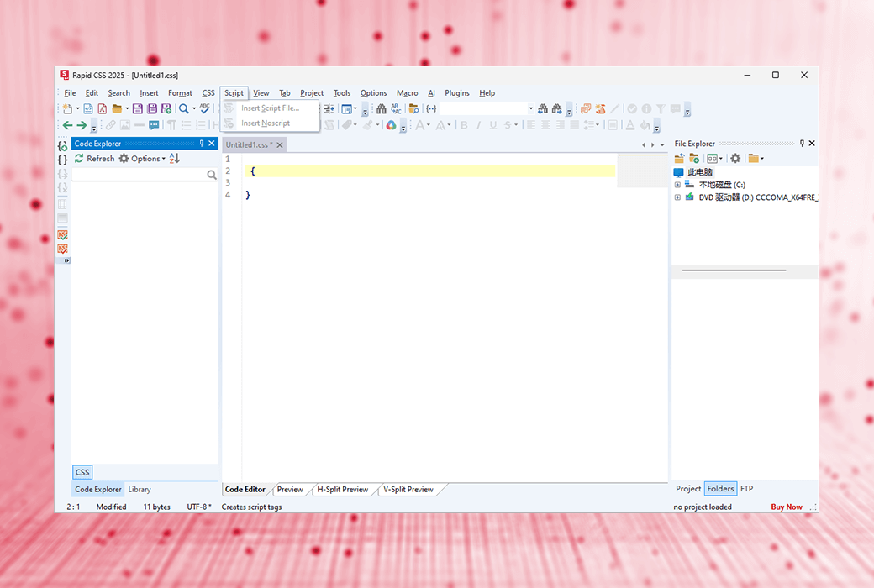Choose Insert Noscript menu entry
The image size is (874, 588).
coord(266,123)
